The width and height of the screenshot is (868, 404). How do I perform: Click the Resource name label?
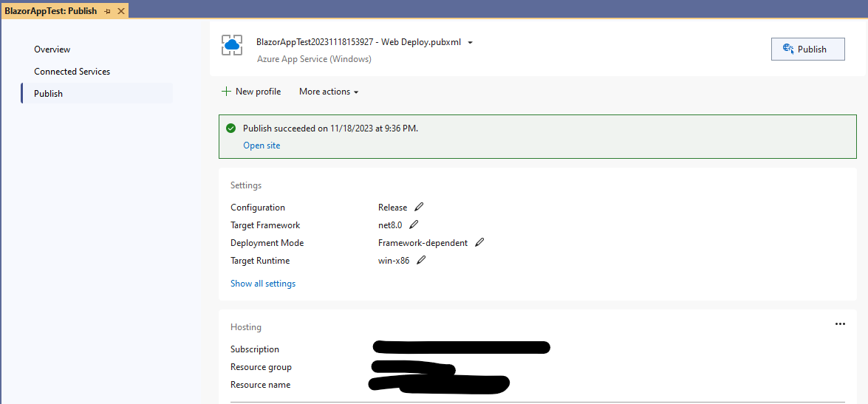260,385
